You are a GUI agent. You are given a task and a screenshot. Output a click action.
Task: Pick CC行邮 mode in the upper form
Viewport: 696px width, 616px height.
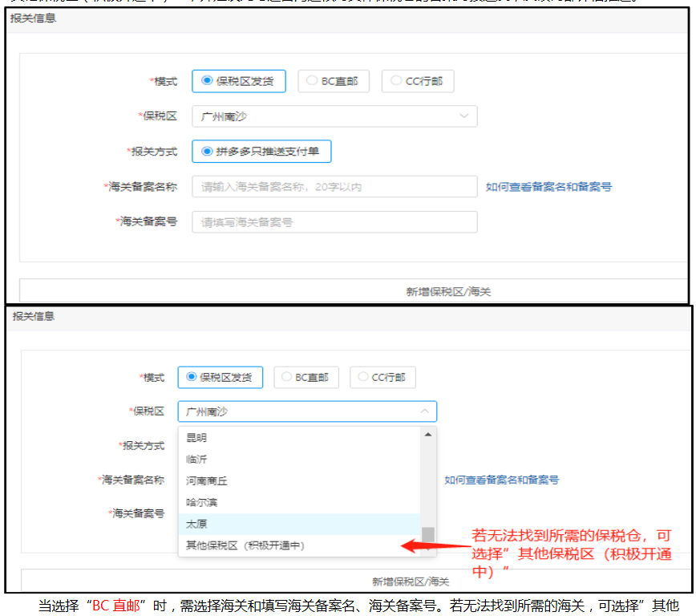[x=417, y=81]
